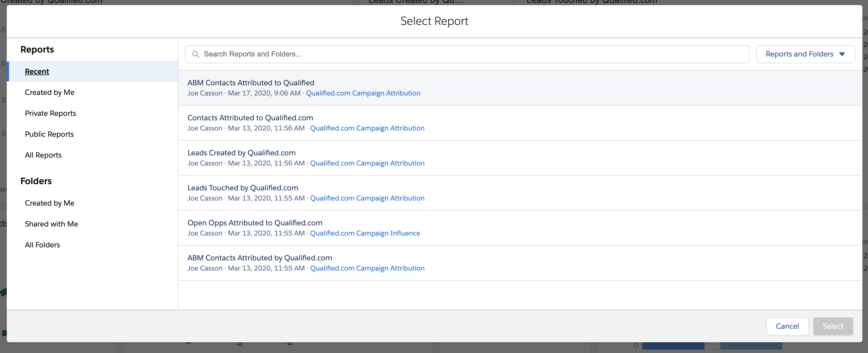
Task: Open the Reports and Folders dropdown
Action: [805, 54]
